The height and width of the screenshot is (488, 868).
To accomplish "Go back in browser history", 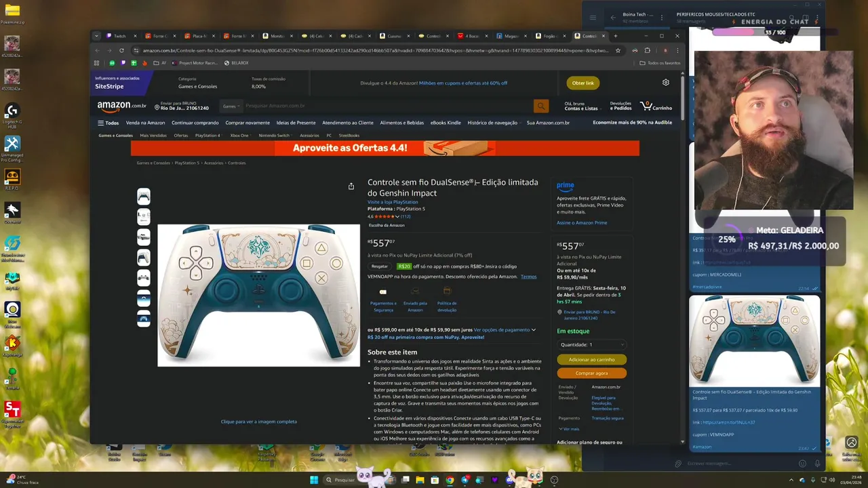I will click(x=97, y=50).
